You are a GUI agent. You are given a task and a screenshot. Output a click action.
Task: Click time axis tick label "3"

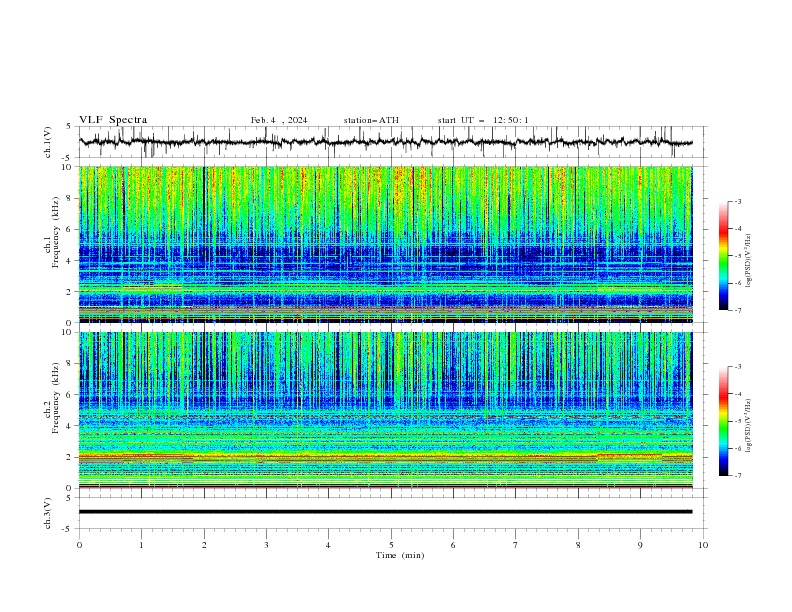(267, 545)
